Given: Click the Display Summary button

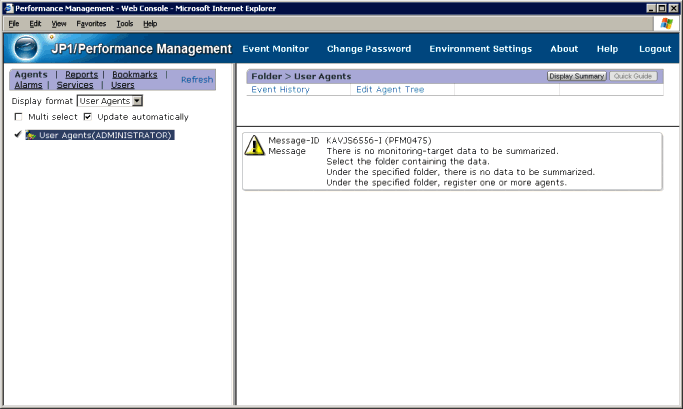Looking at the screenshot, I should click(x=577, y=76).
